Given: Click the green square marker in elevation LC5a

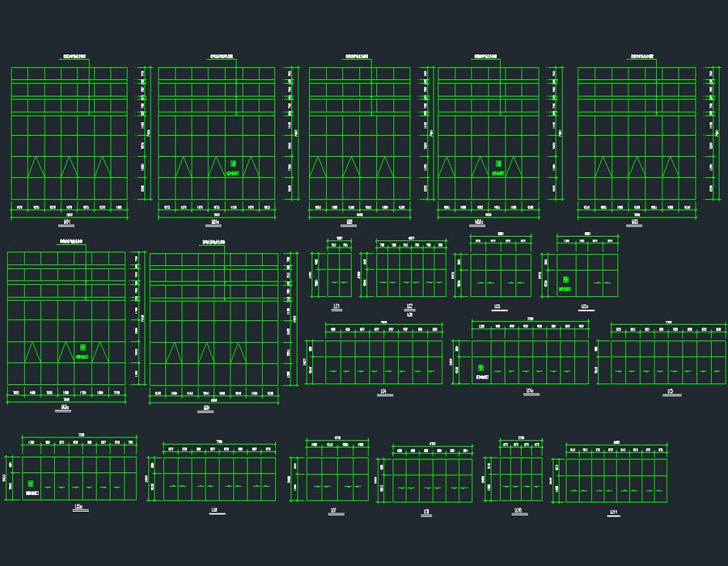Looking at the screenshot, I should coord(31,484).
